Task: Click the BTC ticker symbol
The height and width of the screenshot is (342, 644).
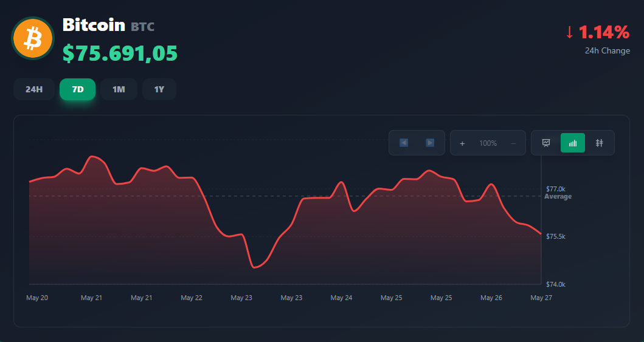Action: (142, 27)
